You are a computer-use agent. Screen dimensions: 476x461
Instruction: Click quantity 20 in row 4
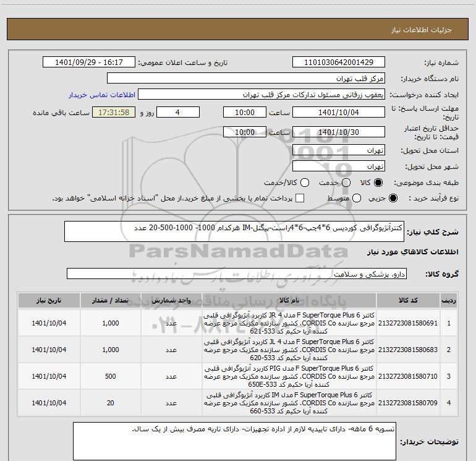point(111,403)
